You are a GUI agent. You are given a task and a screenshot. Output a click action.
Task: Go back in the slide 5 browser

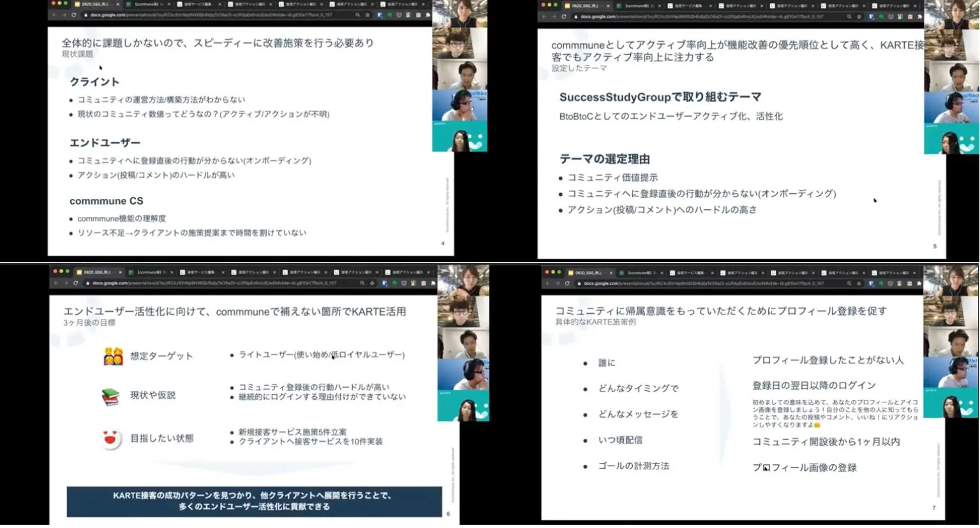point(544,17)
